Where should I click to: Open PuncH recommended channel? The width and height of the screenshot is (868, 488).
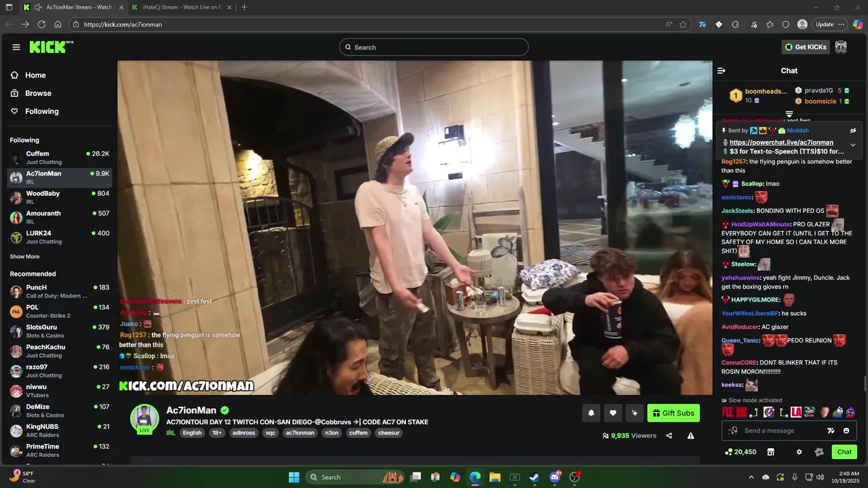[x=60, y=291]
